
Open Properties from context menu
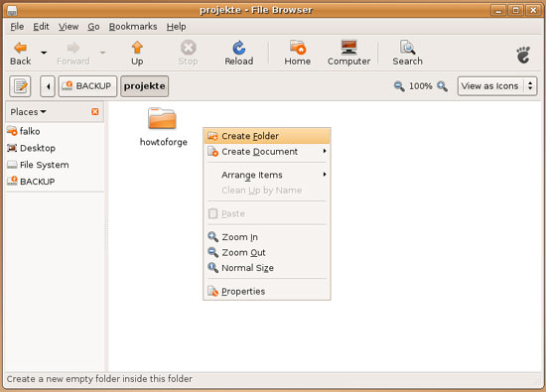coord(267,291)
